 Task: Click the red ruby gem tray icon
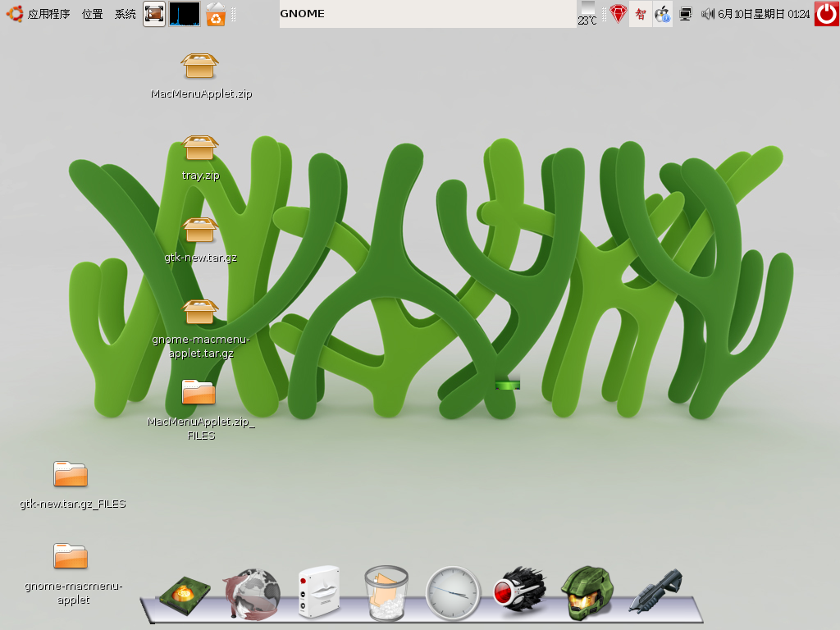(618, 14)
